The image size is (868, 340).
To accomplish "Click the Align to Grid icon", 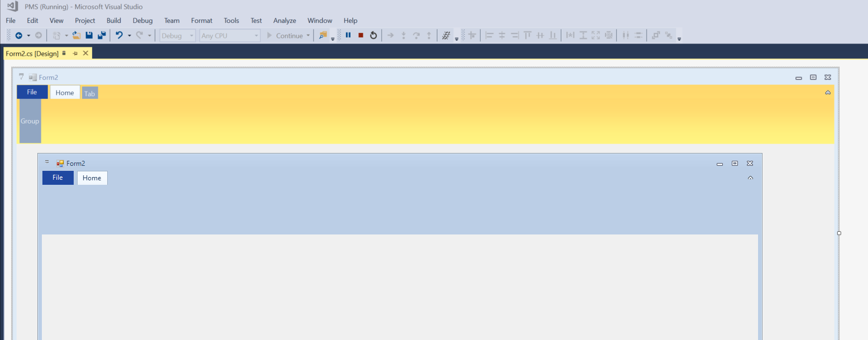I will pyautogui.click(x=472, y=35).
